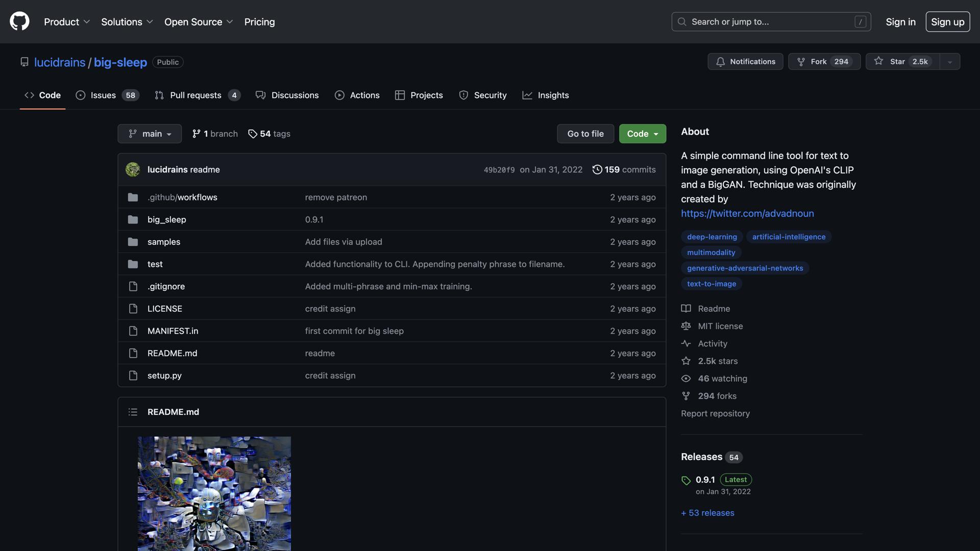The width and height of the screenshot is (980, 551).
Task: Open the twitter.com/advadnoun link
Action: tap(747, 213)
